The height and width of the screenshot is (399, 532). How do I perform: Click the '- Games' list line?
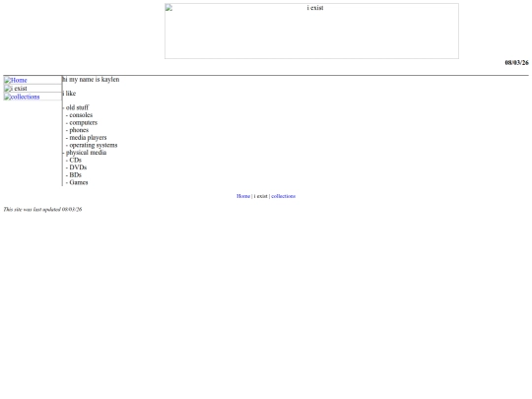77,182
